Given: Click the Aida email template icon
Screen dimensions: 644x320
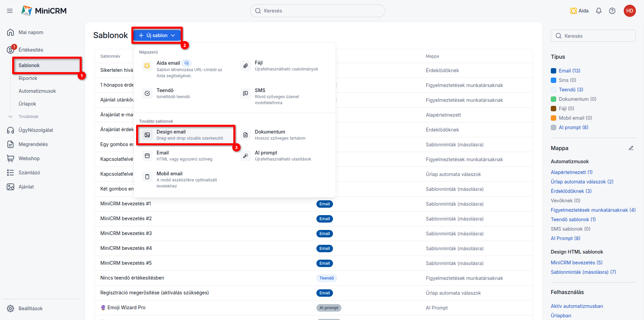Looking at the screenshot, I should click(x=147, y=66).
